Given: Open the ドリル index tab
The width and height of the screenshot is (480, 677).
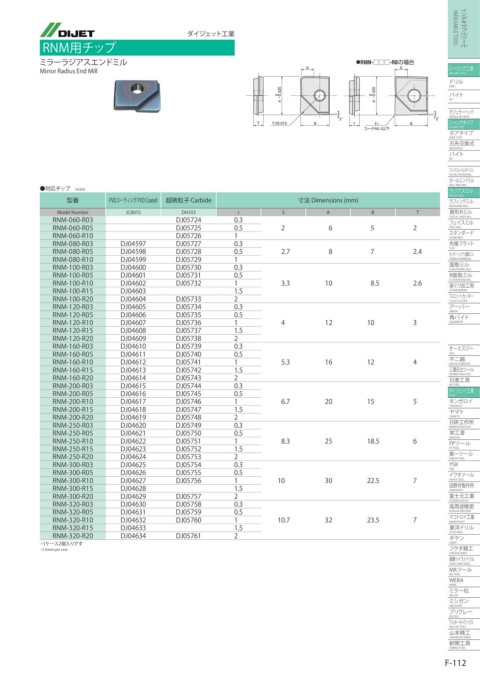Looking at the screenshot, I should (x=464, y=83).
